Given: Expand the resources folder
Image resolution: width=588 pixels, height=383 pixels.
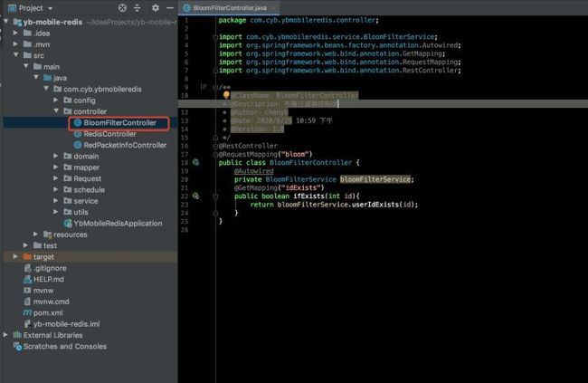Looking at the screenshot, I should click(x=35, y=234).
